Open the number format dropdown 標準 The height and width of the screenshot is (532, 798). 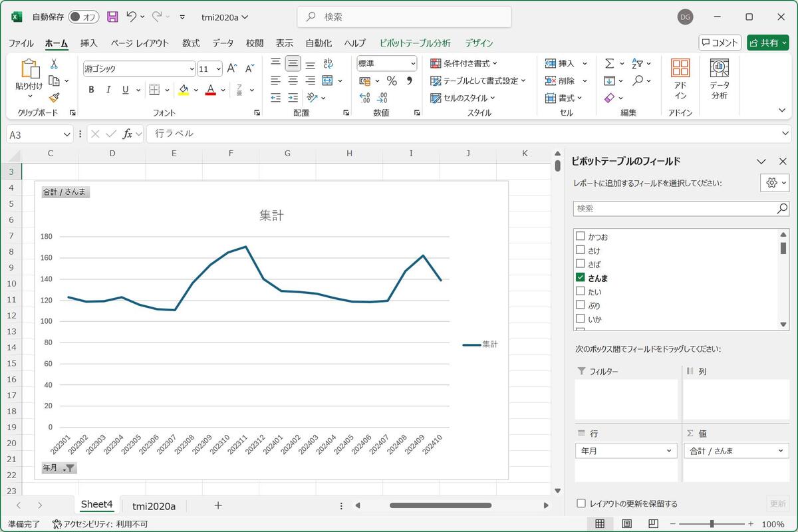[413, 64]
